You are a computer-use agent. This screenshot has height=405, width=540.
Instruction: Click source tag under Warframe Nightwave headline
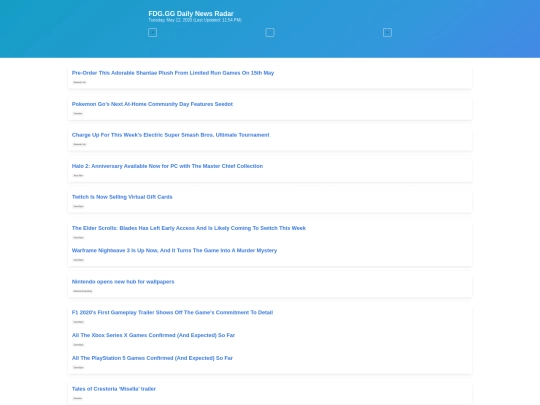(x=78, y=260)
